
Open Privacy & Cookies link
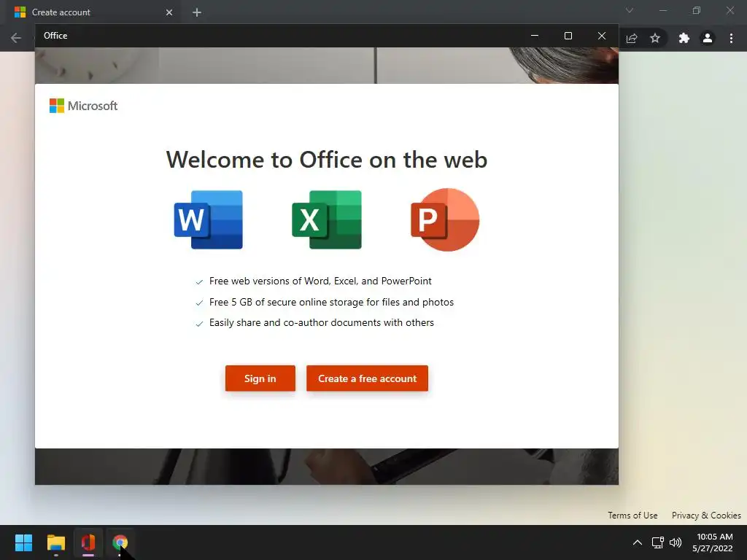pyautogui.click(x=706, y=516)
